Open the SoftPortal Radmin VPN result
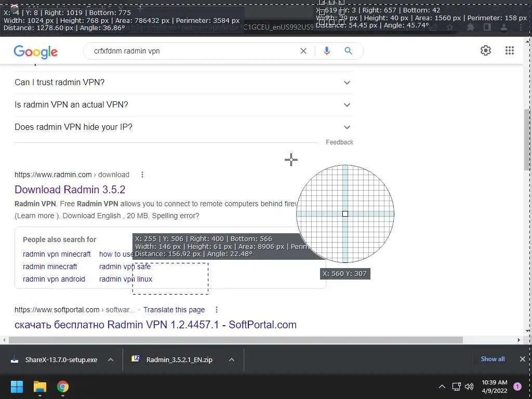The image size is (532, 399). tap(155, 325)
